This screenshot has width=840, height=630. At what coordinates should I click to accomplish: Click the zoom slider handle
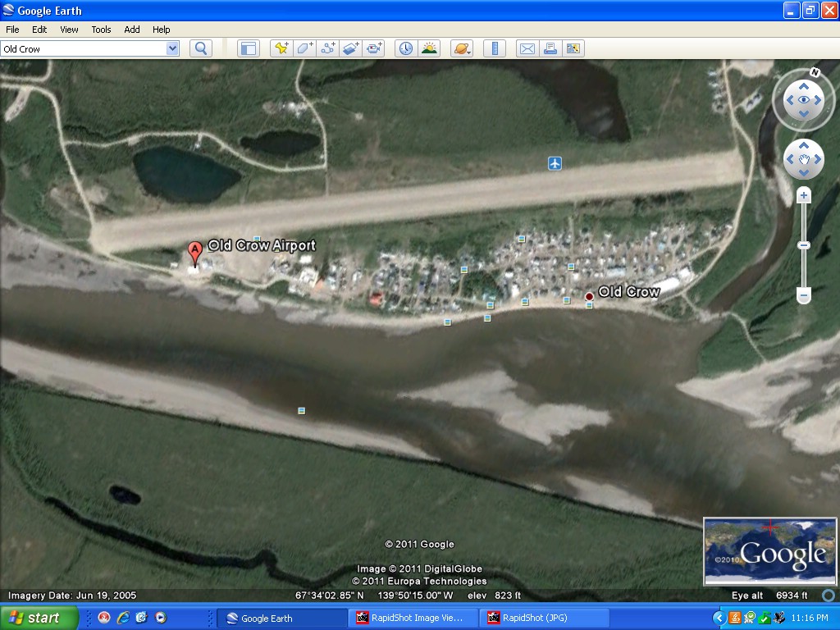804,245
